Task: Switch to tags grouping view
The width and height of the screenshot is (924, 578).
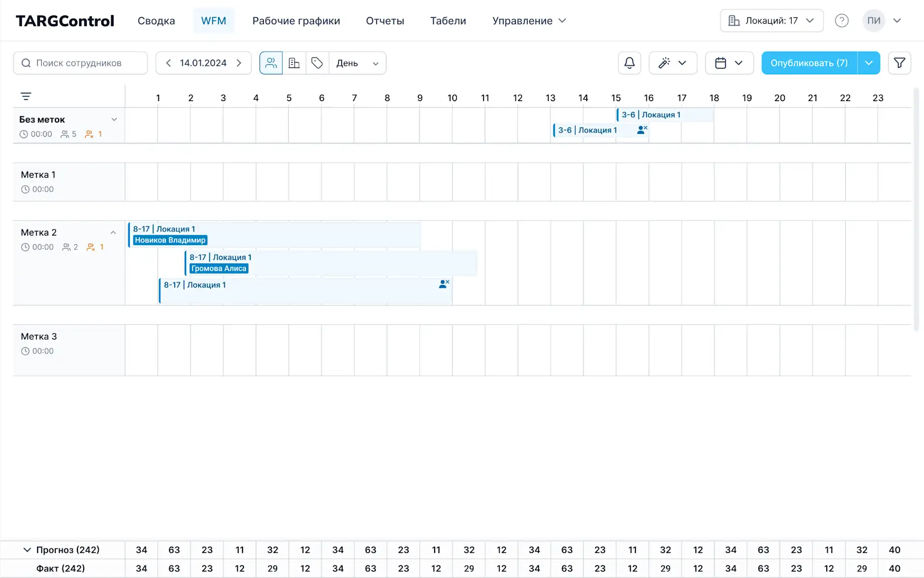Action: 317,63
